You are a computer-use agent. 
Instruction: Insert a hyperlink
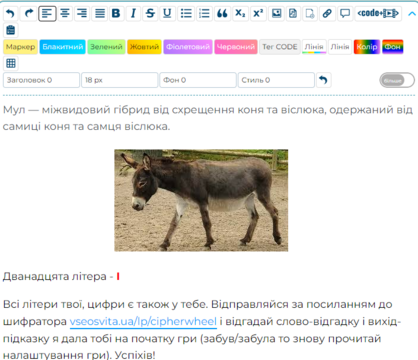tap(327, 14)
